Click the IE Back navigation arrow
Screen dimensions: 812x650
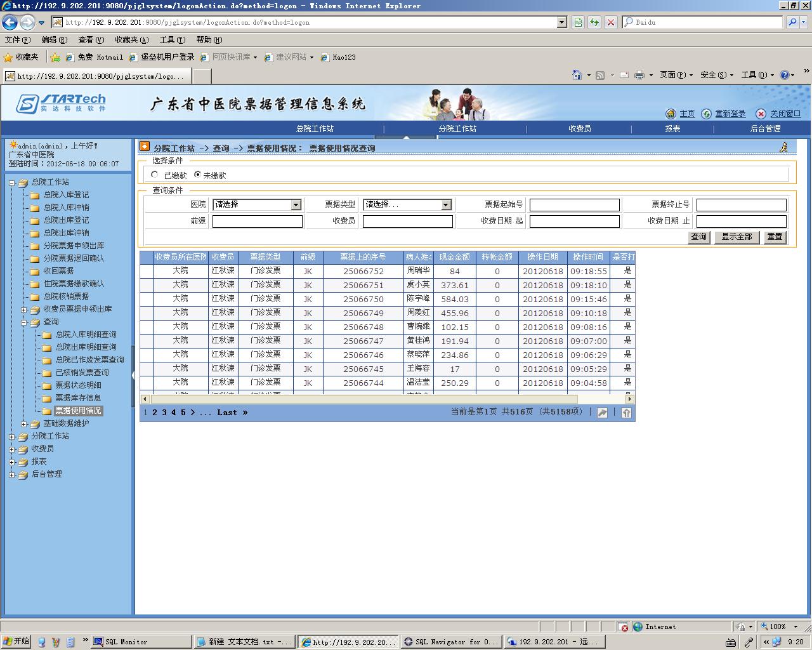click(x=10, y=22)
